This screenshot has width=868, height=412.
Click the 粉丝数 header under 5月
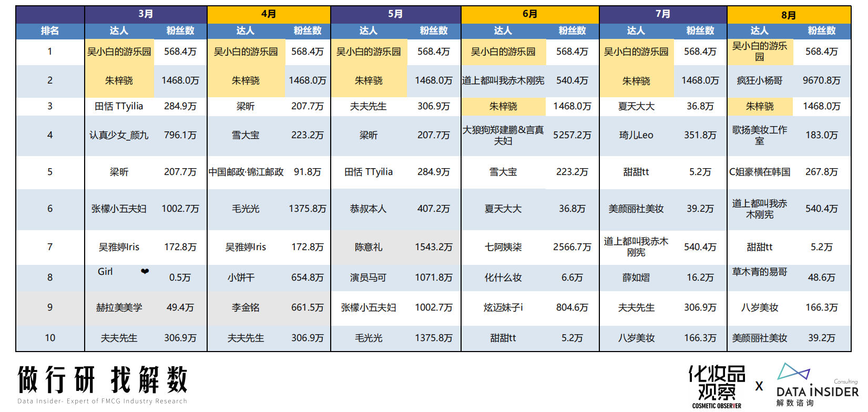tap(434, 31)
